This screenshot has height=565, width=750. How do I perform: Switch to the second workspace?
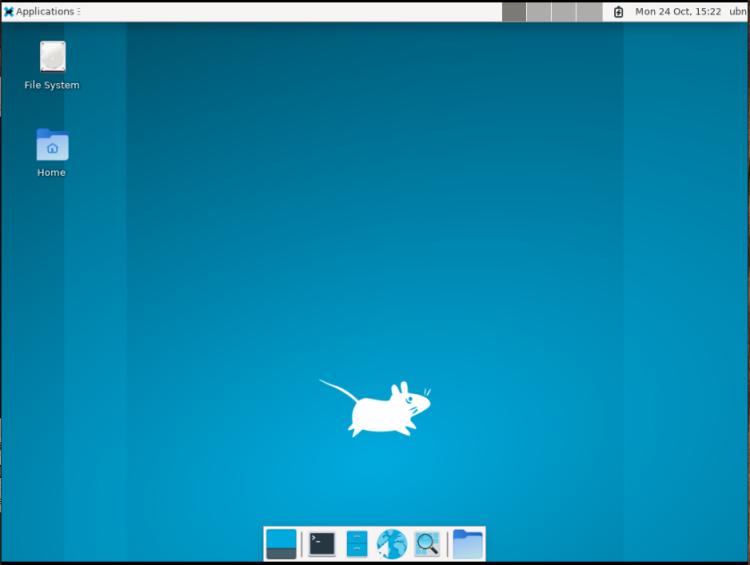[539, 11]
